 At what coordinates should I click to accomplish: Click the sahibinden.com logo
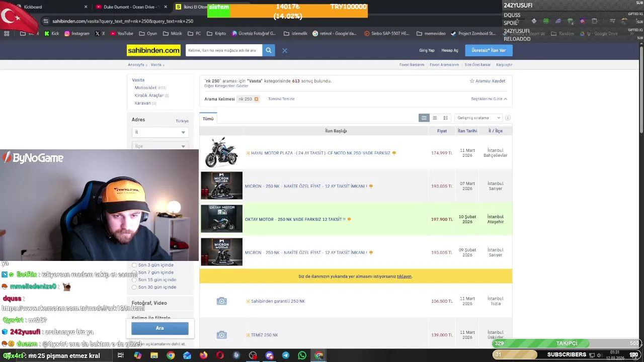153,50
